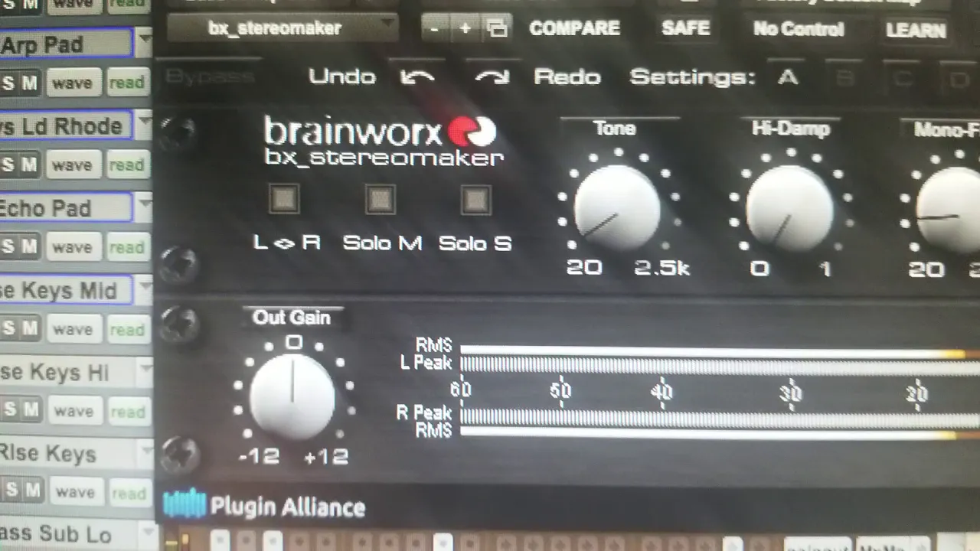Select the Keys Mid track name
980x551 pixels.
click(66, 290)
